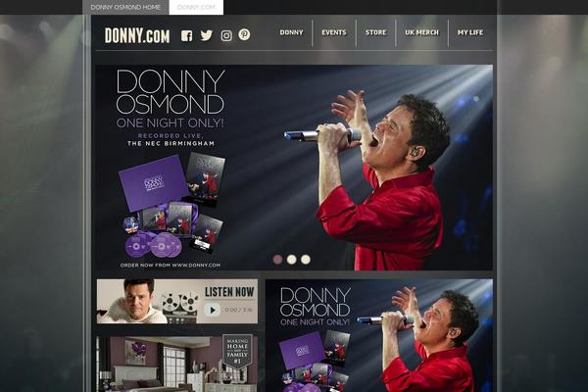Open the EVENTS menu item
Screen dimensions: 588x392
[334, 32]
